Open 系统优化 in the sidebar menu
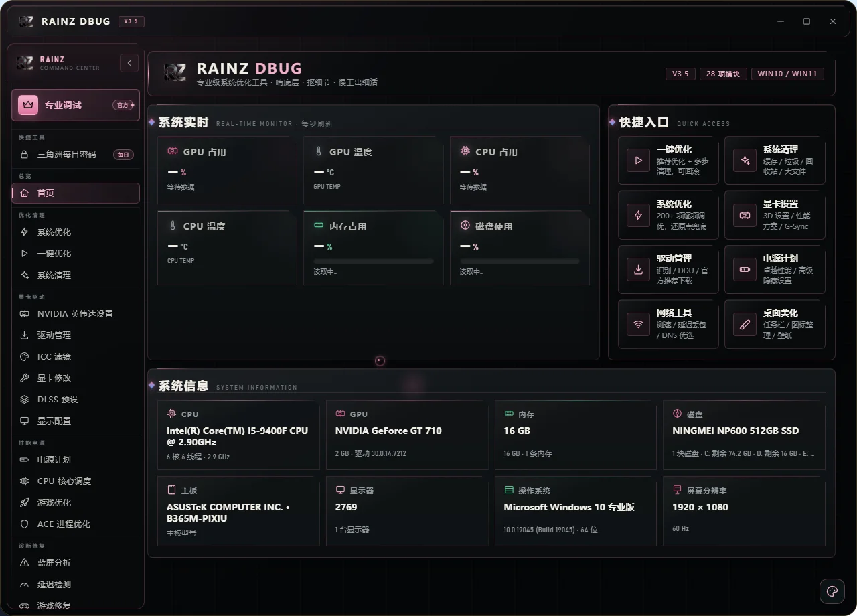 pyautogui.click(x=76, y=232)
